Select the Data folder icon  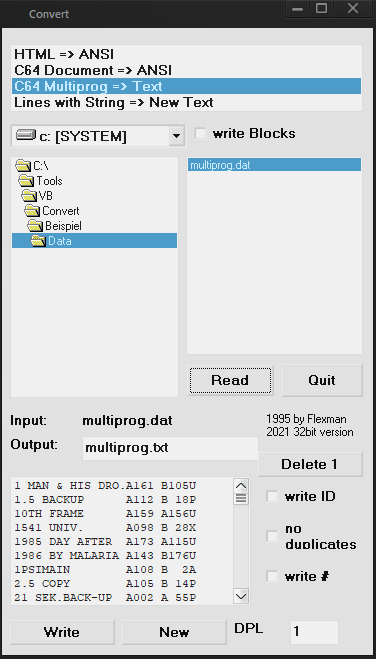38,241
